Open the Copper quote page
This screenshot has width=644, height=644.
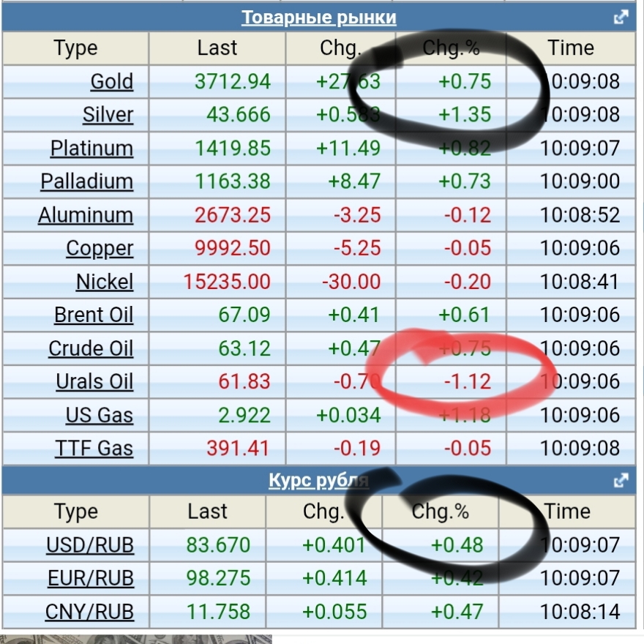[100, 249]
